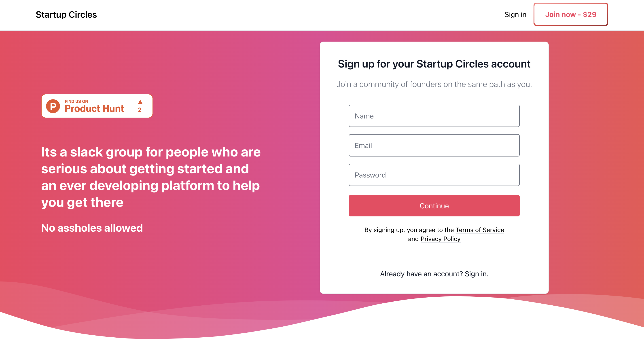Open the Terms of Service link
The image size is (644, 351).
click(x=480, y=230)
